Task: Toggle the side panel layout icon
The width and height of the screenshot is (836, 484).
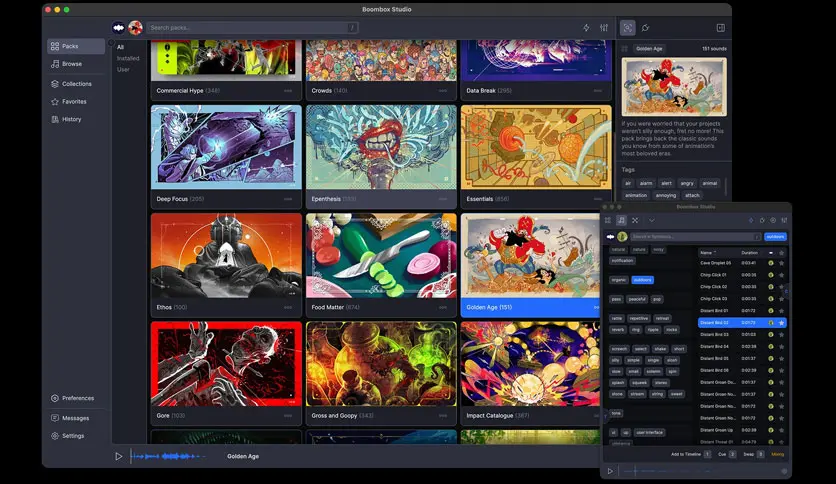Action: pyautogui.click(x=720, y=28)
